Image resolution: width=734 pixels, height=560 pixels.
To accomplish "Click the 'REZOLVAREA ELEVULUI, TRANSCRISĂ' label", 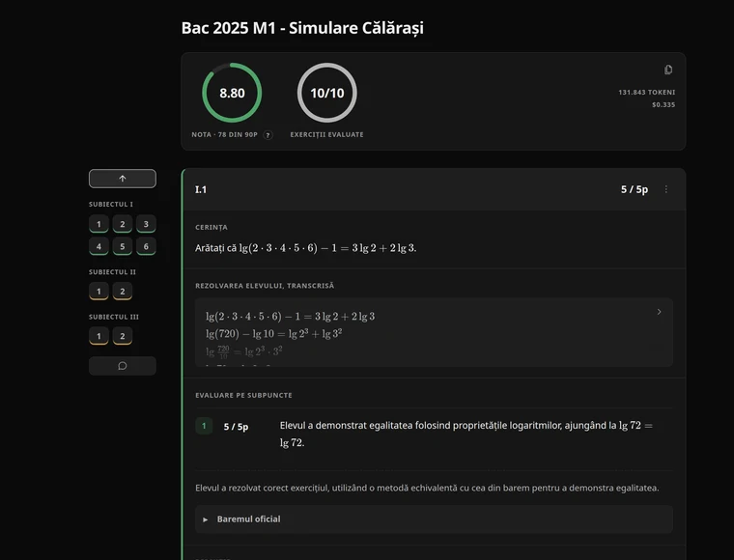I will [265, 286].
